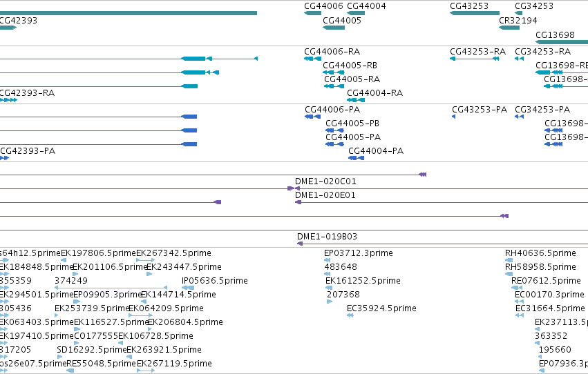Image resolution: width=588 pixels, height=374 pixels.
Task: Click transcript CG34253-RA
Action: 520,59
